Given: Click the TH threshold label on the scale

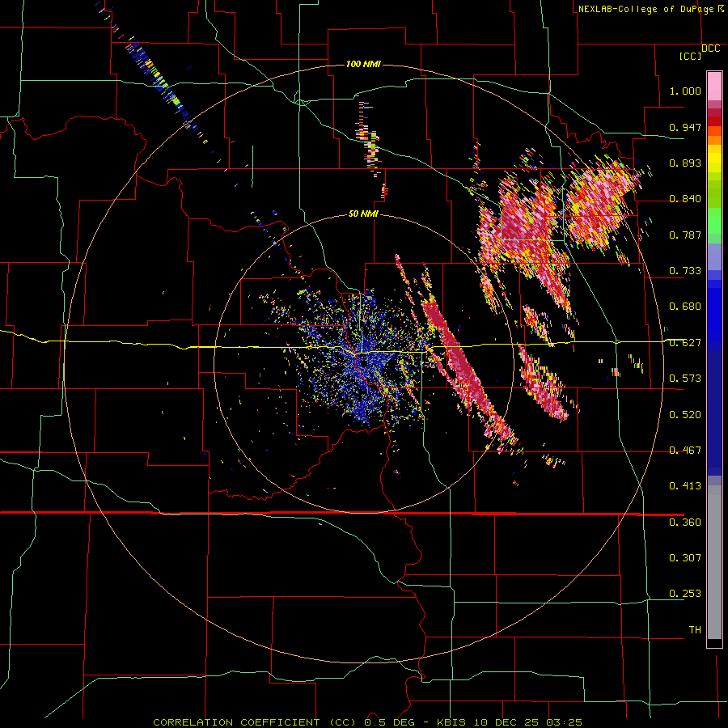Looking at the screenshot, I should pos(695,630).
